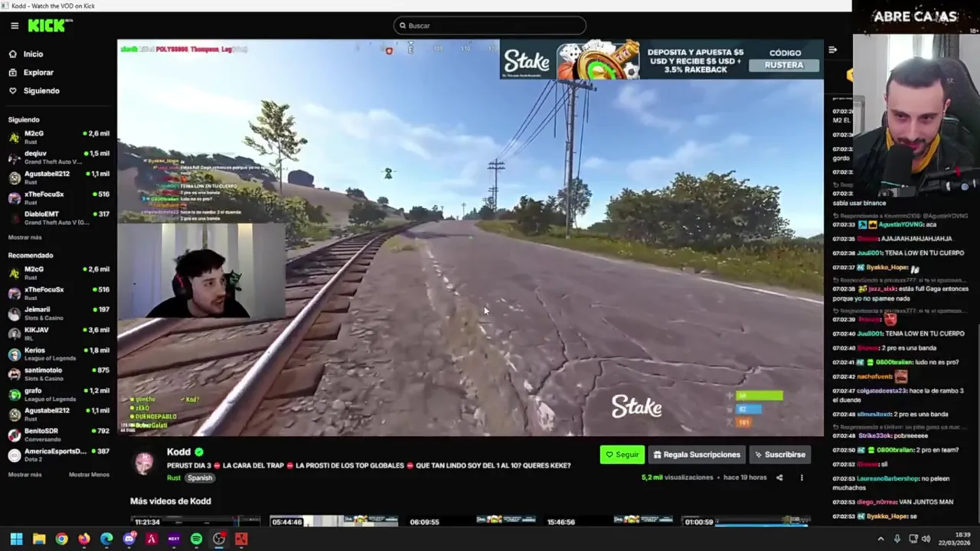The image size is (980, 551).
Task: Open Kerios's channel in Recomendado
Action: point(59,354)
